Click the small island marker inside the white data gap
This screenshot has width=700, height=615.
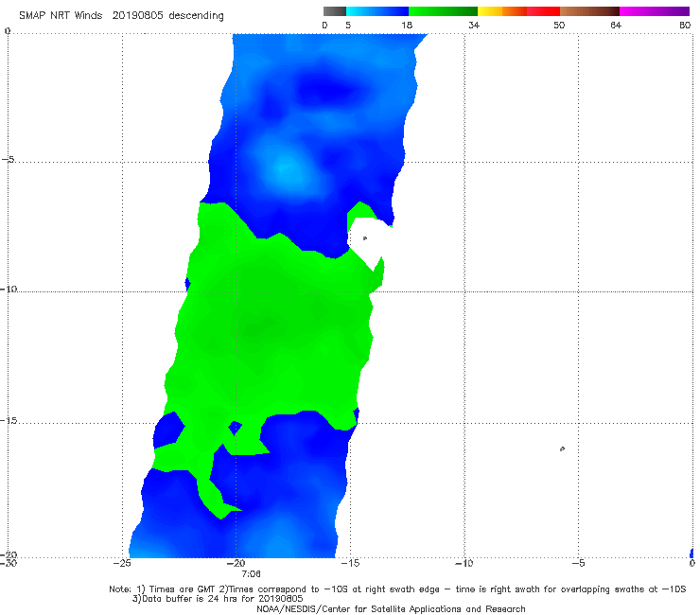click(x=365, y=238)
